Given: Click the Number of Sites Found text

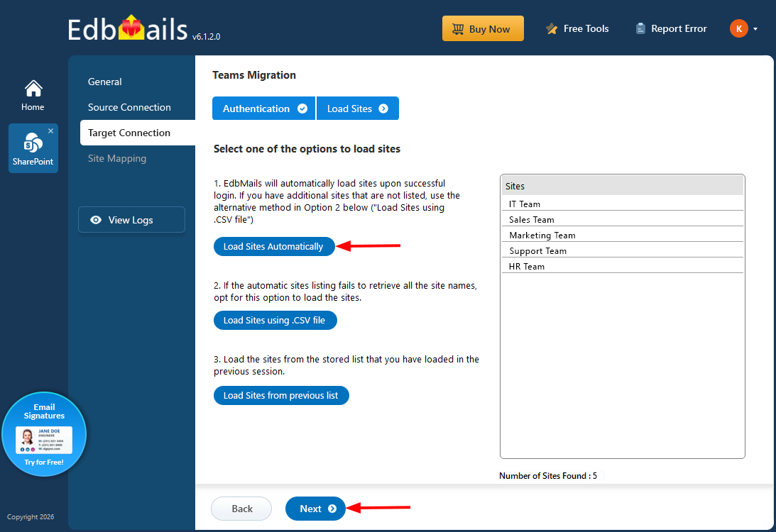Looking at the screenshot, I should pyautogui.click(x=548, y=476).
